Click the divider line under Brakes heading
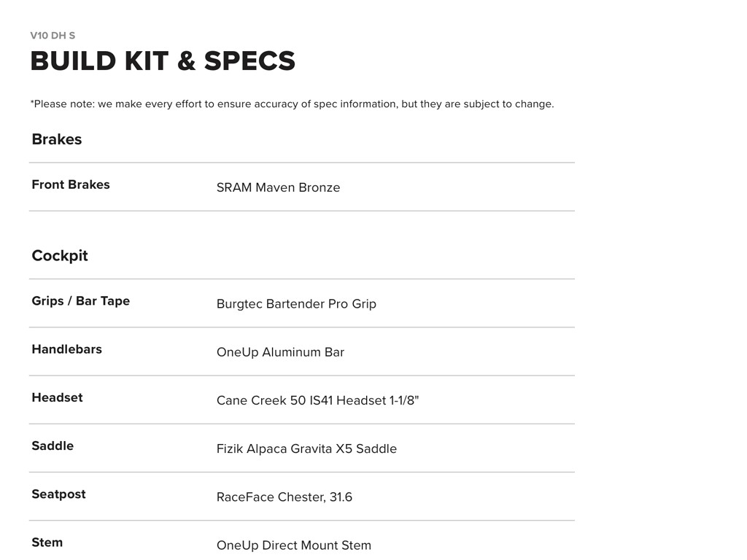 click(302, 163)
